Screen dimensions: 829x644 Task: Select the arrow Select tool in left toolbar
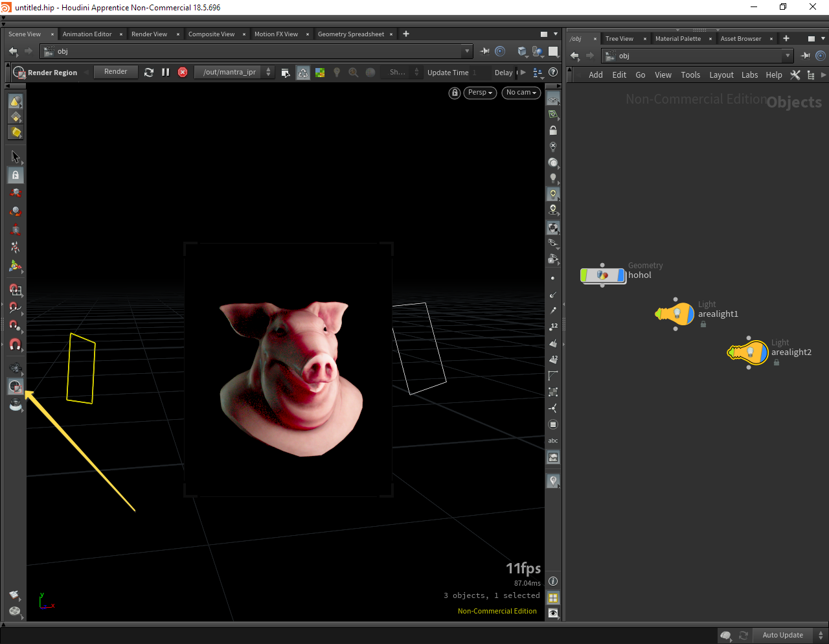[x=16, y=157]
